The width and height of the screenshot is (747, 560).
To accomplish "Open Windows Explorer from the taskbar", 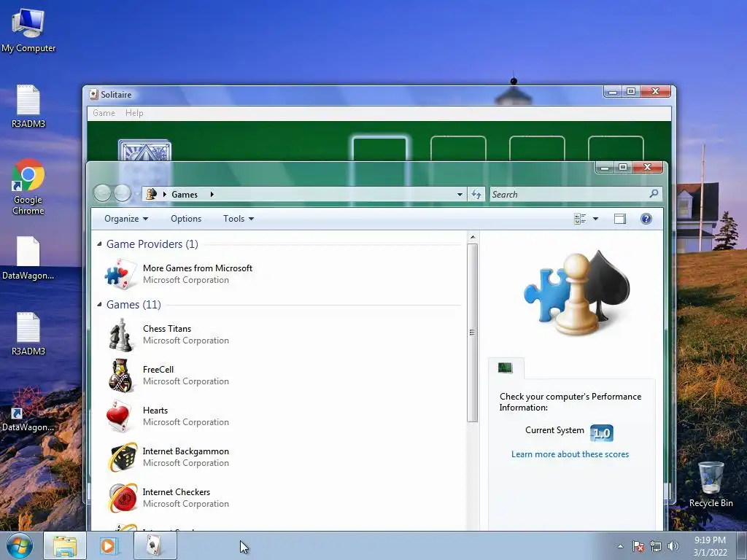I will click(x=65, y=545).
